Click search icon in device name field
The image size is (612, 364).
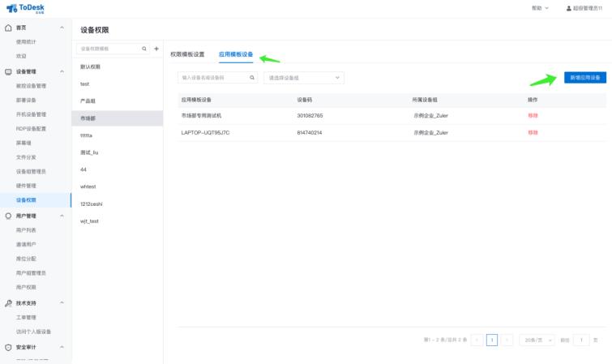click(x=252, y=78)
